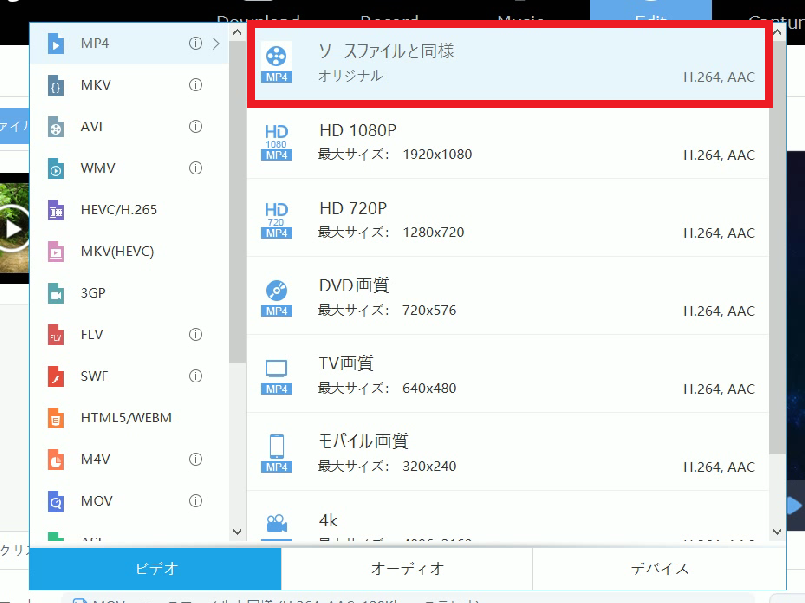The height and width of the screenshot is (603, 805).
Task: Select HEVC/H.265 format from list
Action: (118, 210)
